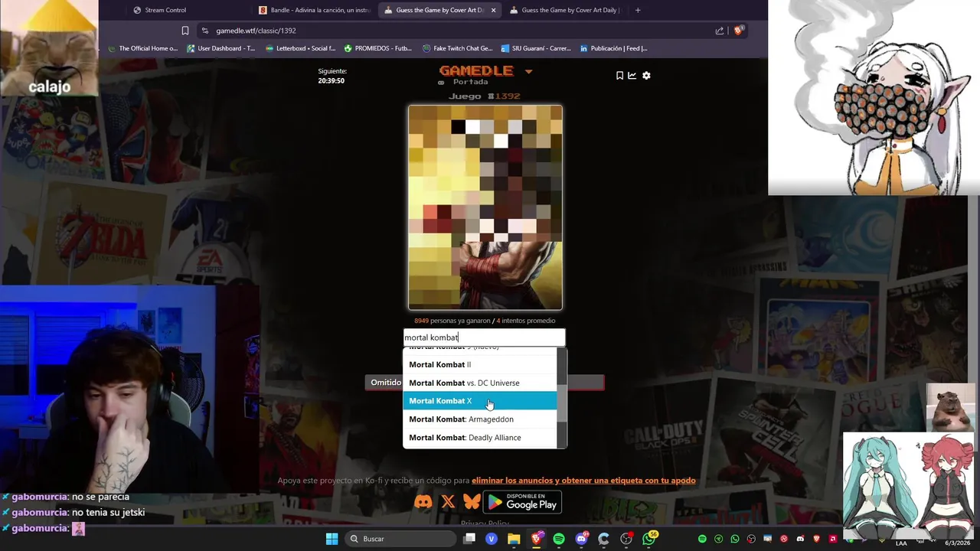Close the active 'Guess the Game' tab
980x551 pixels.
click(493, 10)
